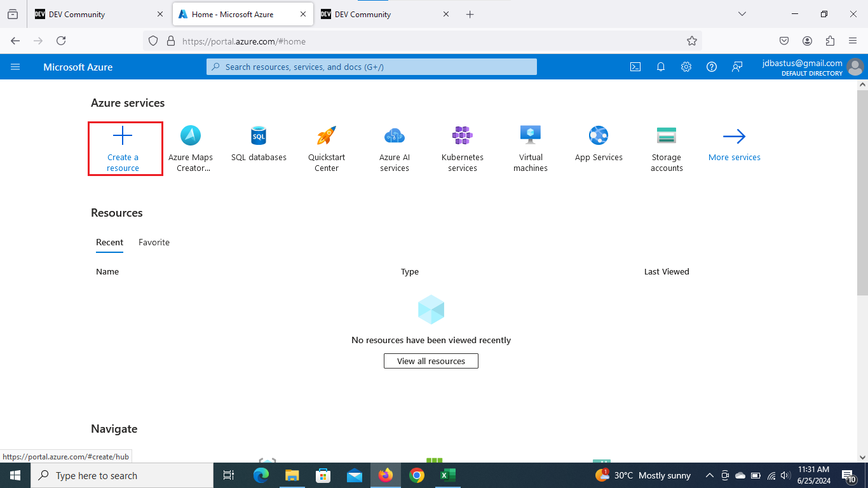Sort by Last Viewed column
The width and height of the screenshot is (868, 488).
pyautogui.click(x=667, y=271)
